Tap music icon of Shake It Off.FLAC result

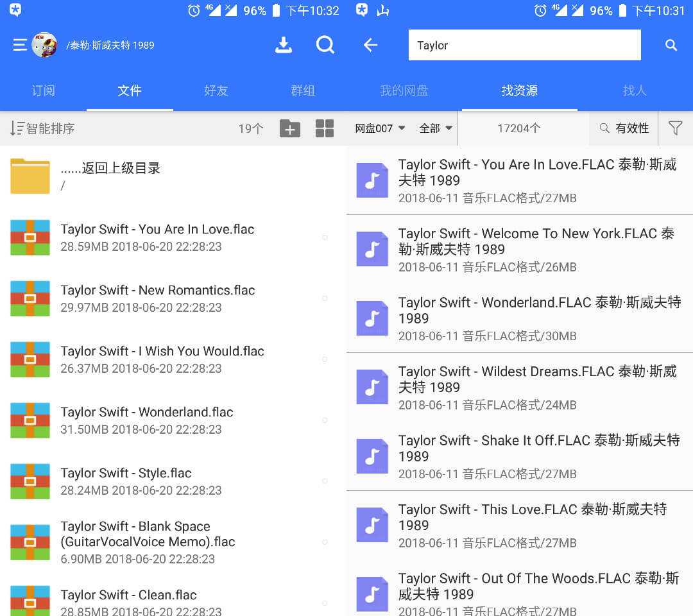[x=372, y=456]
